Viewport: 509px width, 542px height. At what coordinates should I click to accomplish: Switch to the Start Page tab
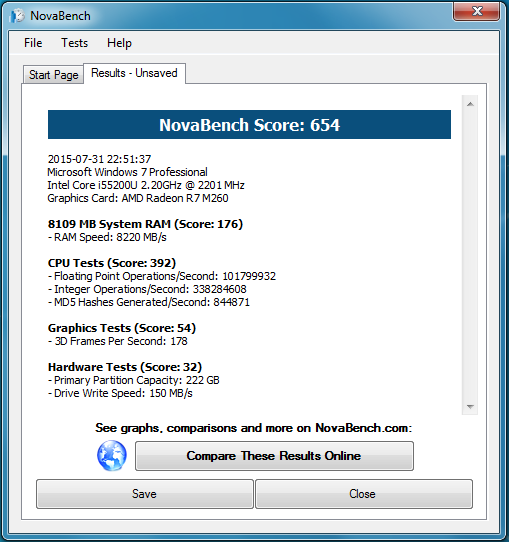54,75
